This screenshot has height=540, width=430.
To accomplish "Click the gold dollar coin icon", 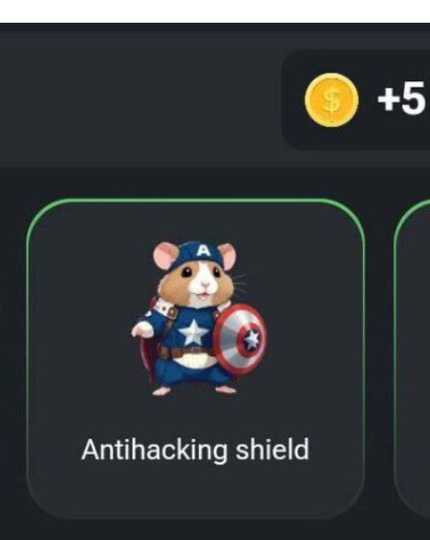I will [x=331, y=100].
